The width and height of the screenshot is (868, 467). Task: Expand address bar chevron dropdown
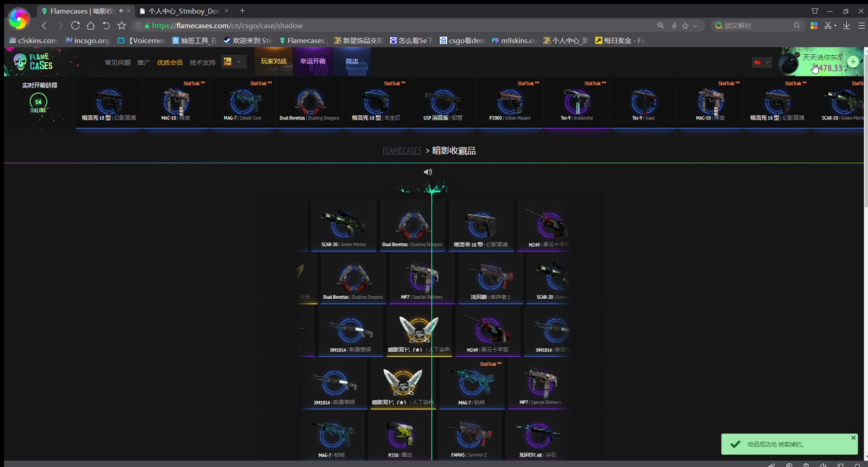pyautogui.click(x=695, y=26)
